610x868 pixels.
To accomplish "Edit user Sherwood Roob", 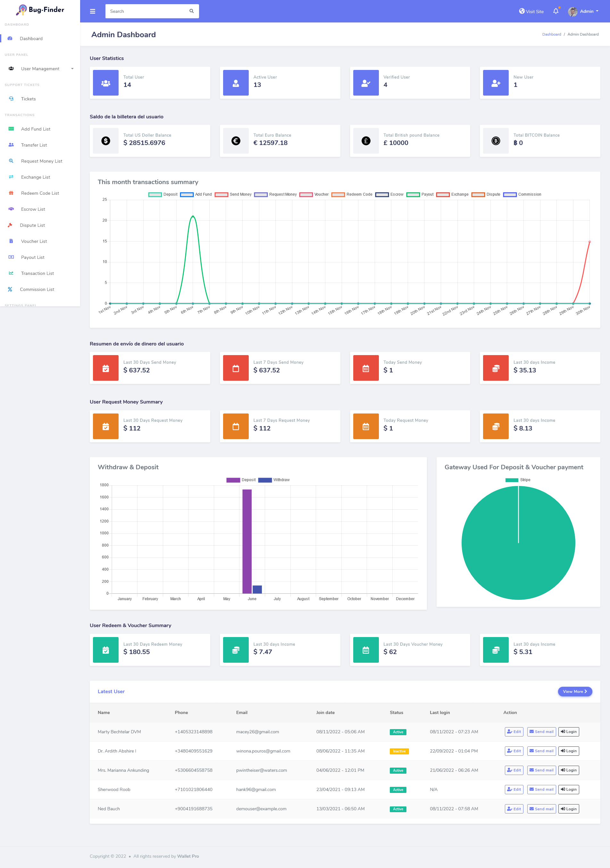I will point(514,789).
